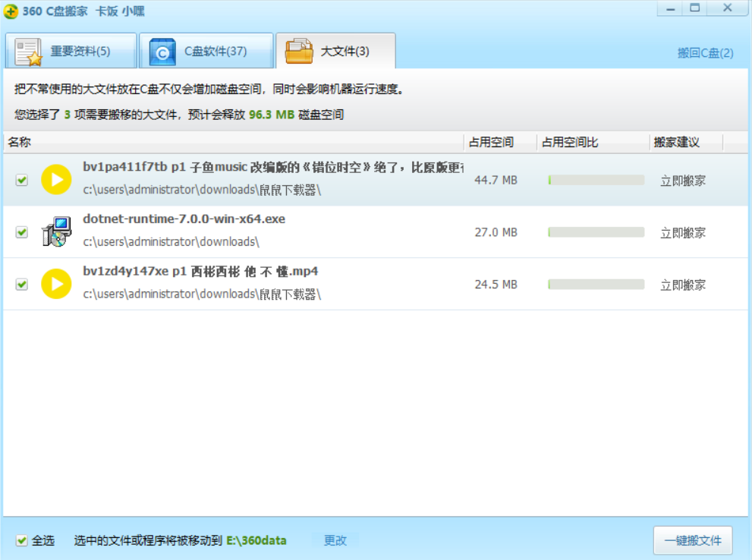Close the 360 C盘搬家 window
The height and width of the screenshot is (560, 752).
[x=728, y=8]
